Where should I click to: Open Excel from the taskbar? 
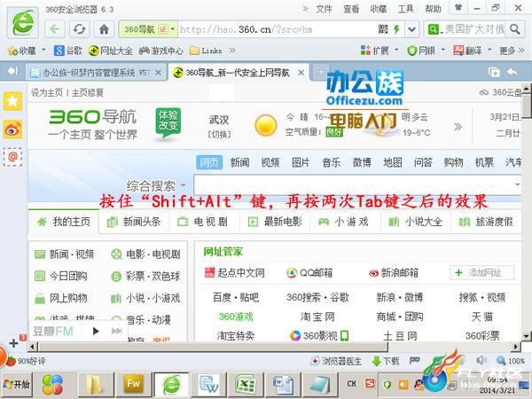pyautogui.click(x=246, y=384)
